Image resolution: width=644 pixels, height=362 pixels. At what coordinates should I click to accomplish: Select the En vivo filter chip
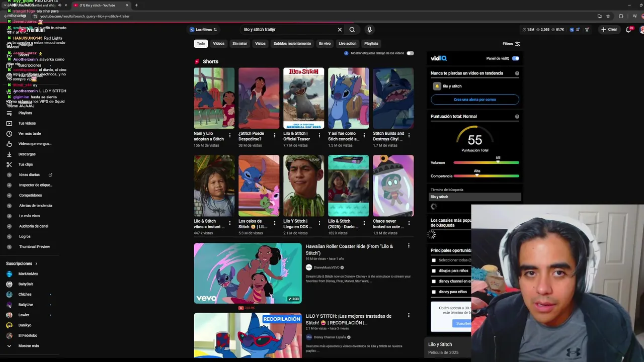tap(325, 44)
